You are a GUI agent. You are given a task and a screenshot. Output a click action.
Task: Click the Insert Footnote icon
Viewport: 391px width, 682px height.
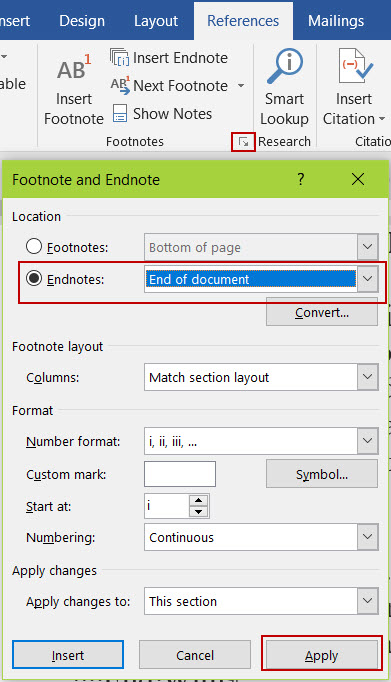click(74, 70)
